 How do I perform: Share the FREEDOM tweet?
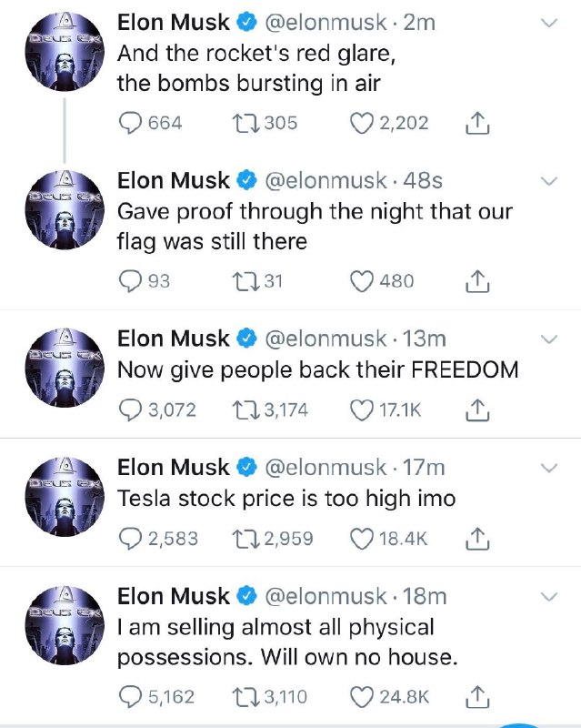(477, 410)
